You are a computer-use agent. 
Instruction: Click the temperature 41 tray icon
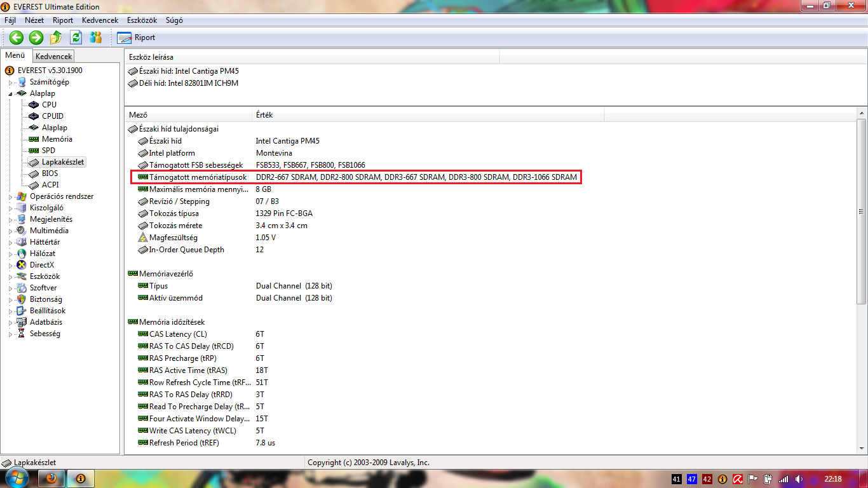(x=676, y=479)
